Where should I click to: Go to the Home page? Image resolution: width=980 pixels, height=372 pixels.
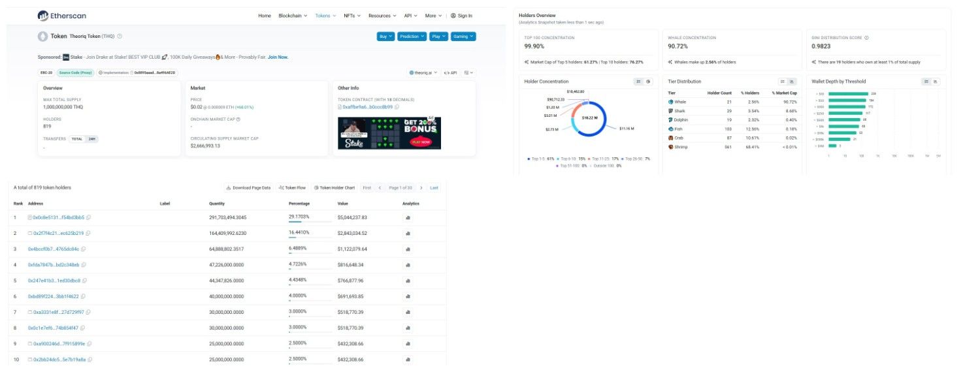tap(265, 16)
